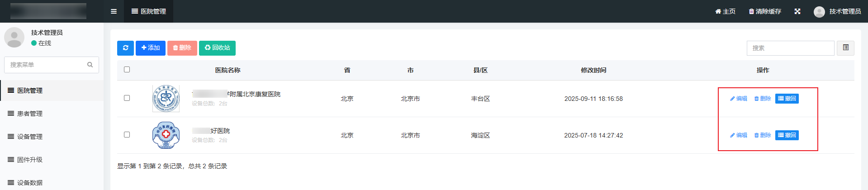Click the 添加 add button
The height and width of the screenshot is (190, 868).
tap(151, 48)
